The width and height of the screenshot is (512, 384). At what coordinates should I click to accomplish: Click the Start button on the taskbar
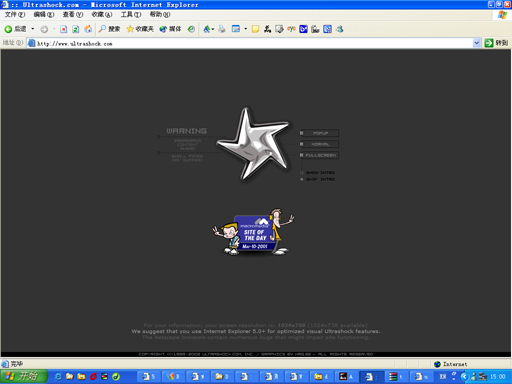(23, 377)
